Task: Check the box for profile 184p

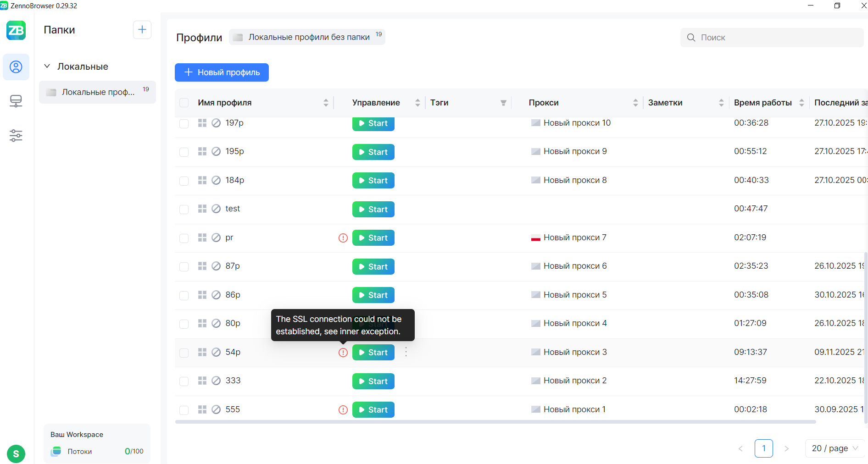Action: (x=184, y=181)
